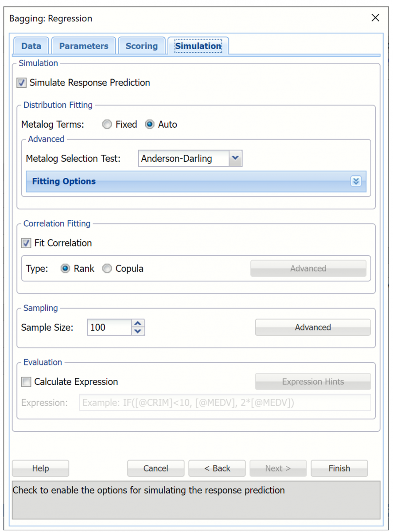Screen dimensions: 393x532
Task: Click the Sampling Advanced button
Action: [313, 328]
